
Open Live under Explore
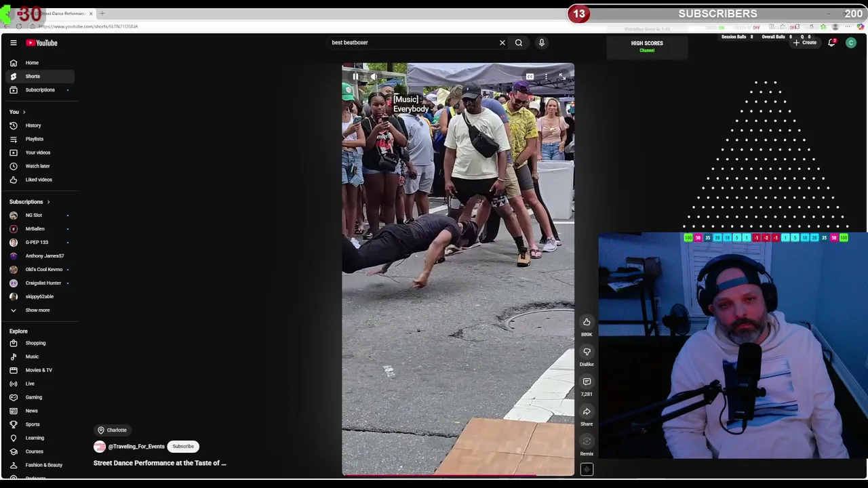coord(39,384)
